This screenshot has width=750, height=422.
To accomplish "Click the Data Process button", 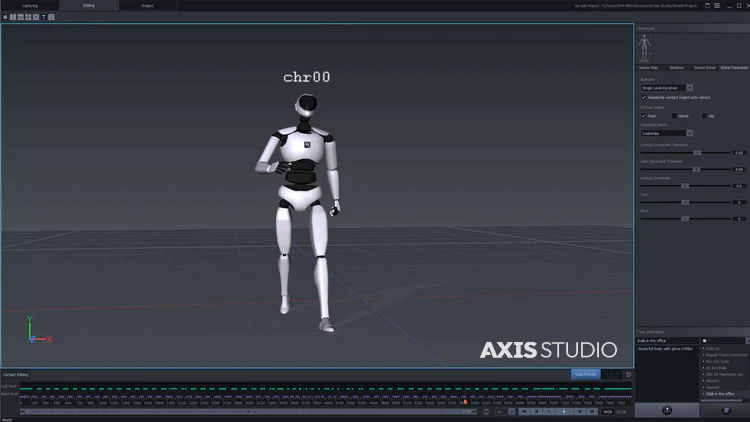I will tap(585, 375).
